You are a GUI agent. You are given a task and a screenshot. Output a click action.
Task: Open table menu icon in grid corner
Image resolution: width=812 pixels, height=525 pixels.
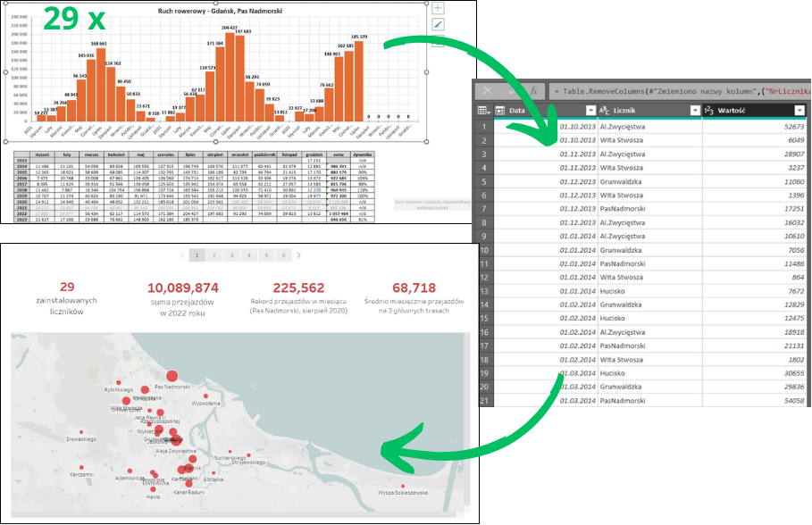point(483,111)
